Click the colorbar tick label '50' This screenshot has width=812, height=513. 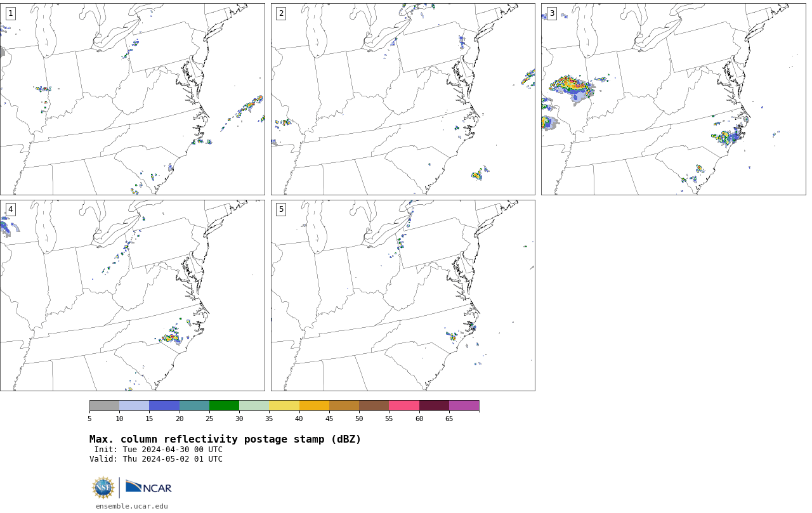tap(359, 419)
